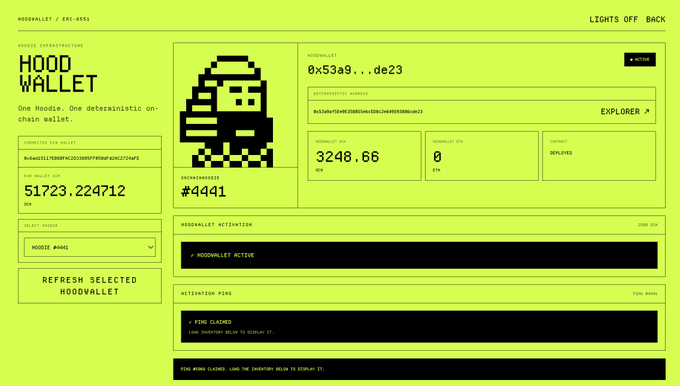Click the 51723.224712 OCM balance value
This screenshot has height=386, width=680.
[75, 191]
